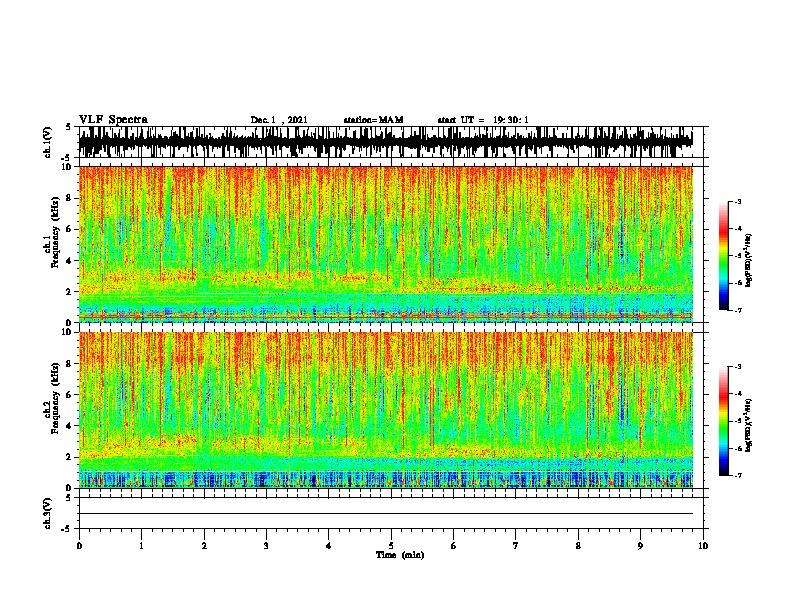Click the "ch.1 Frequency (kHz)" axis label
The image size is (792, 612).
51,233
